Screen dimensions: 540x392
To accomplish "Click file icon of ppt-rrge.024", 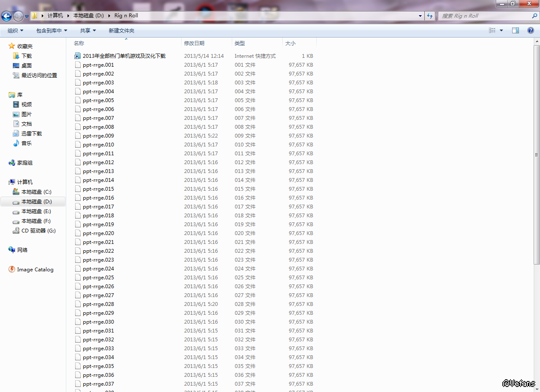I will coord(77,268).
